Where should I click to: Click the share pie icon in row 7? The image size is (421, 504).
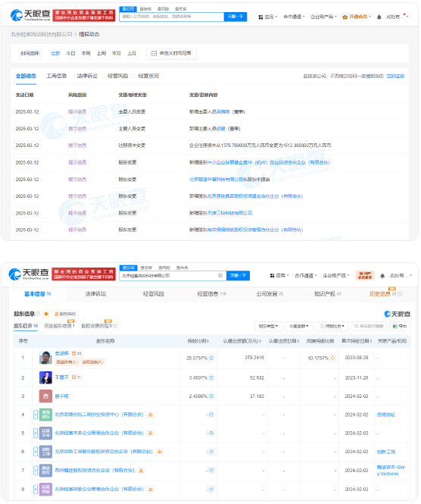click(x=211, y=471)
